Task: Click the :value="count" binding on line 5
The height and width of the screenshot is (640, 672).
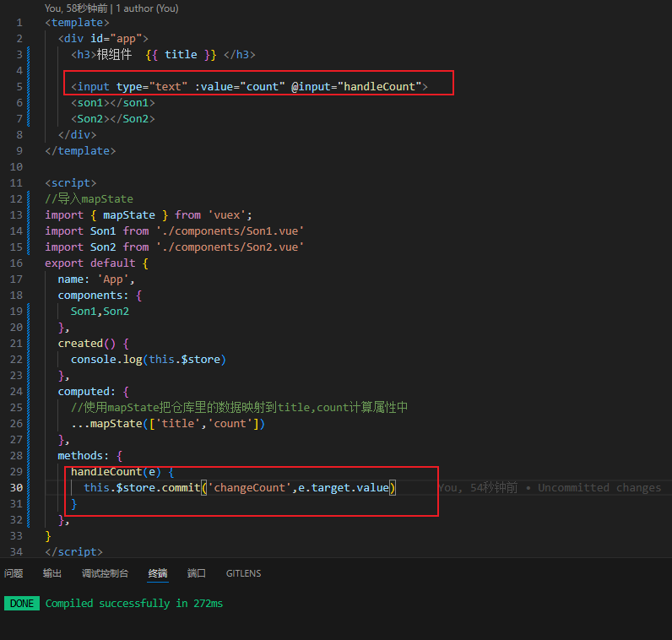Action: [240, 87]
